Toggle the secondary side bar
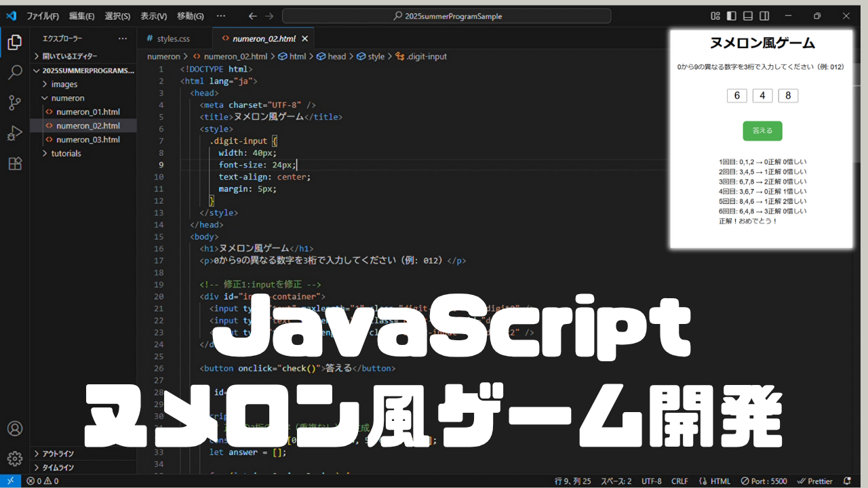 coord(764,16)
